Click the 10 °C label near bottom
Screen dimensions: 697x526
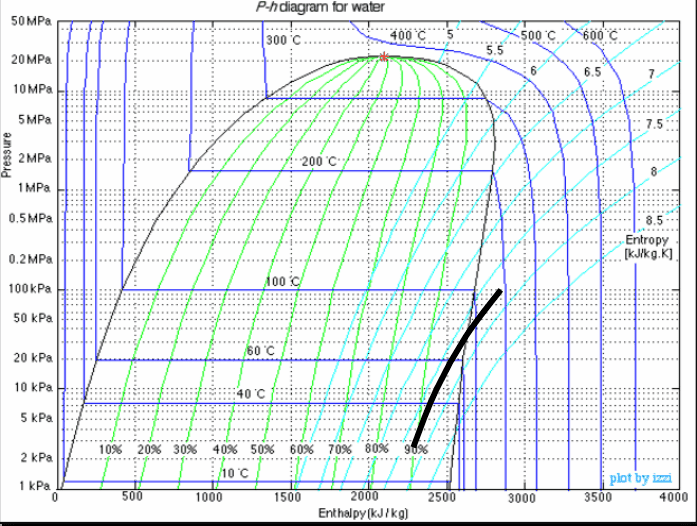pyautogui.click(x=234, y=473)
